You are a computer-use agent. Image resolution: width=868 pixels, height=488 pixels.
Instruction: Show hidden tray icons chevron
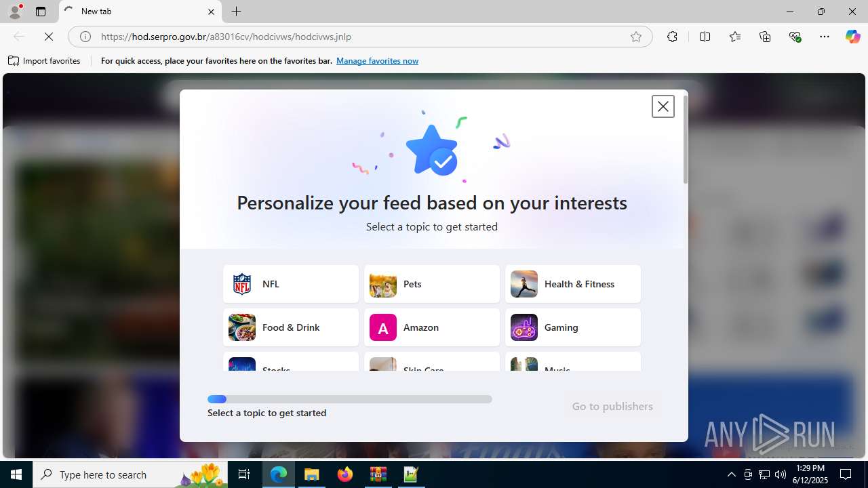point(731,474)
